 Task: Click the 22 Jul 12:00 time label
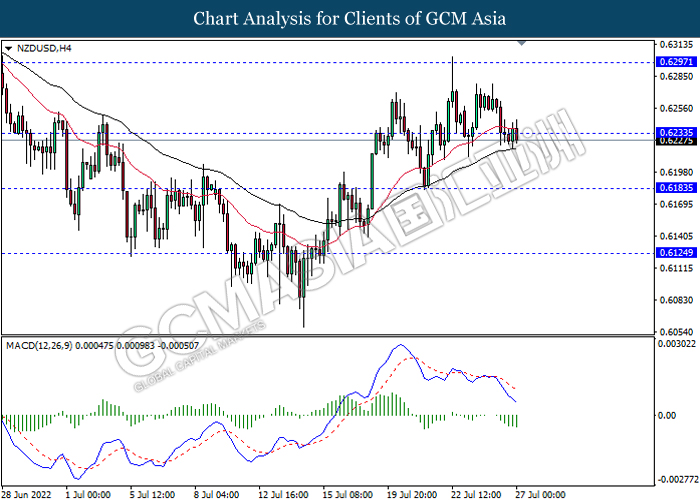476,495
